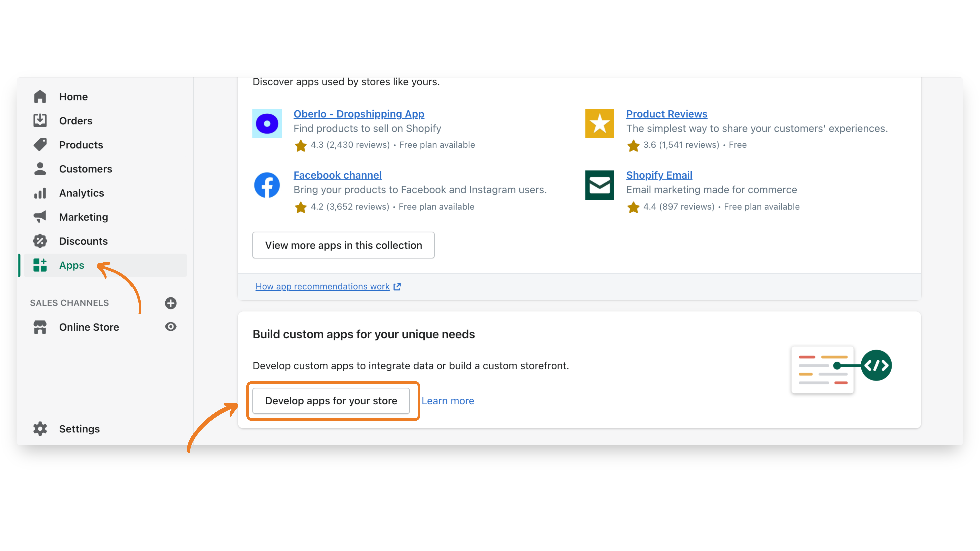The height and width of the screenshot is (551, 980).
Task: Open the Shopify Email app link
Action: click(659, 175)
